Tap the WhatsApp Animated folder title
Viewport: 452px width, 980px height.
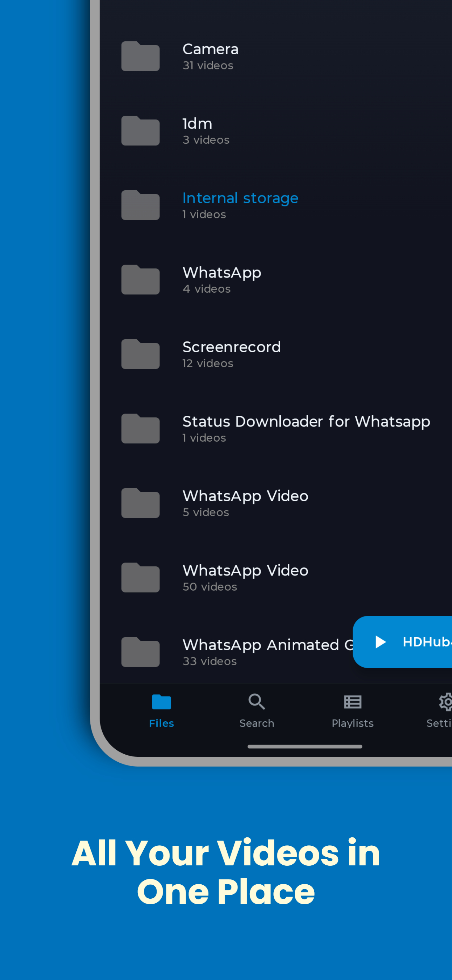[268, 645]
